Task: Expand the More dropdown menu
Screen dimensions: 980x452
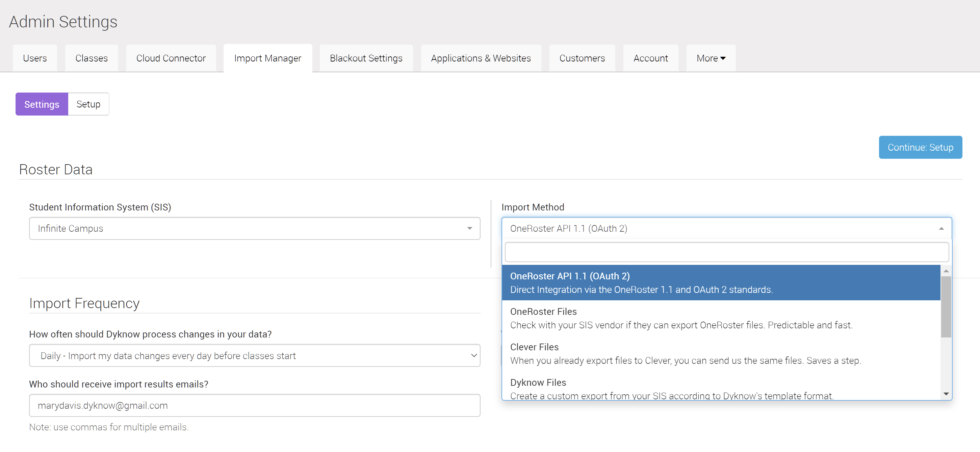Action: click(711, 58)
